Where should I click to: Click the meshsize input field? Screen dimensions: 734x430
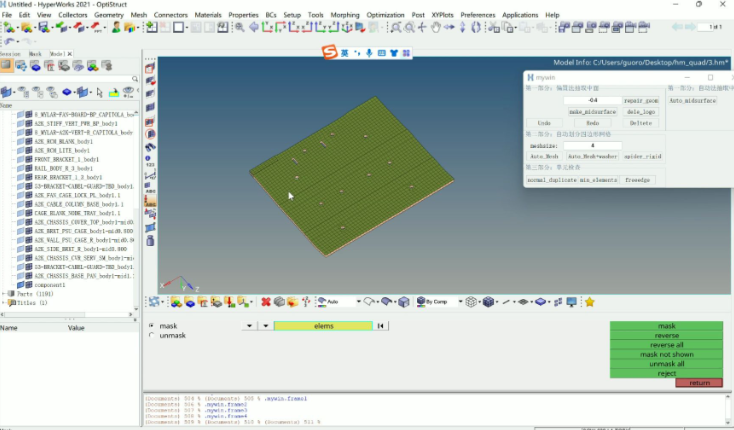pyautogui.click(x=592, y=145)
